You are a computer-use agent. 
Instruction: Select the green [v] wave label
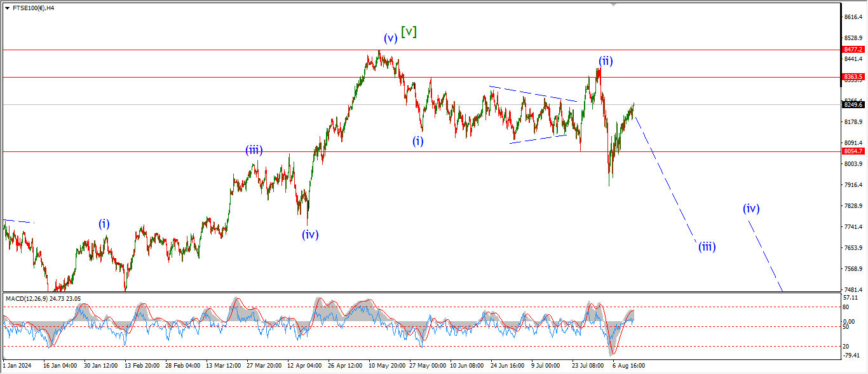(x=409, y=31)
